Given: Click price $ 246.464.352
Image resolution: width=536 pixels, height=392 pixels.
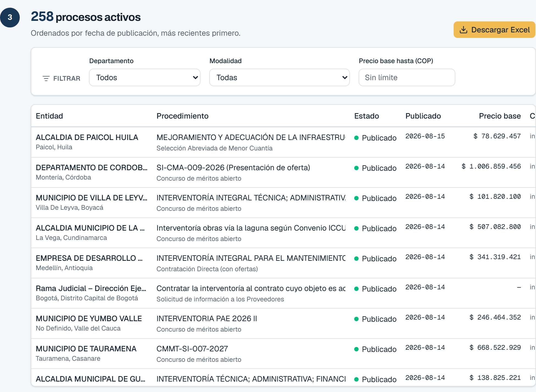Looking at the screenshot, I should point(495,317).
